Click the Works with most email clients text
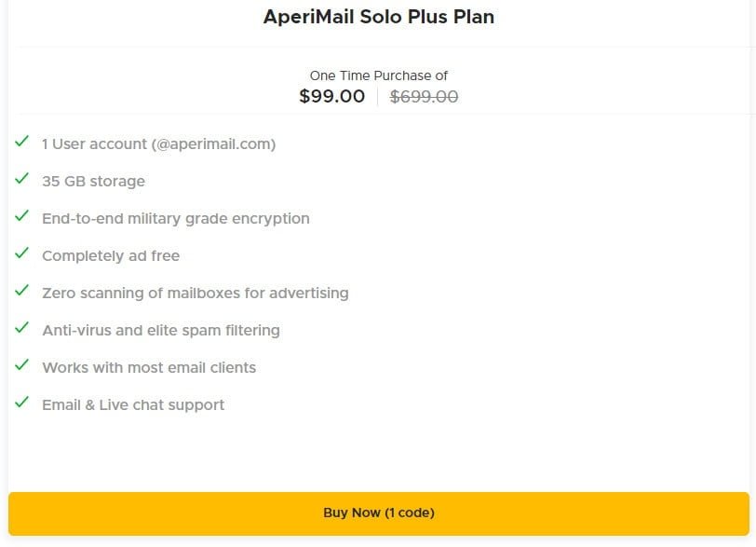 coord(149,367)
